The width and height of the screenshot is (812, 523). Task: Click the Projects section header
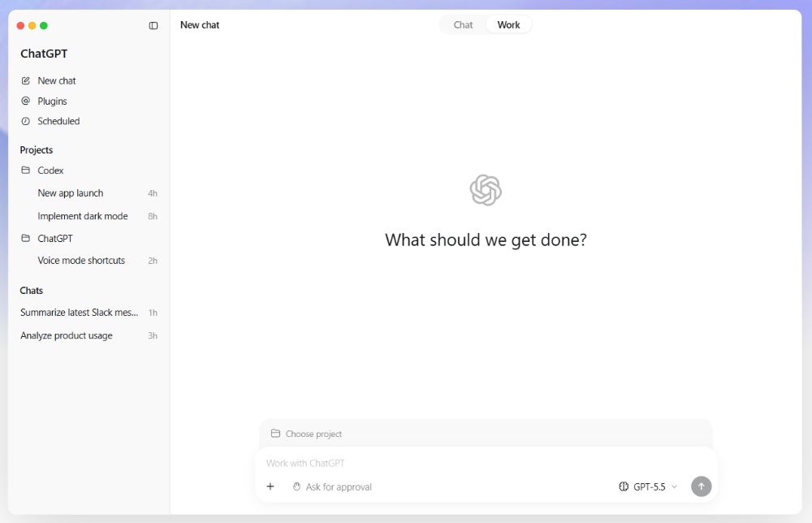pyautogui.click(x=37, y=149)
